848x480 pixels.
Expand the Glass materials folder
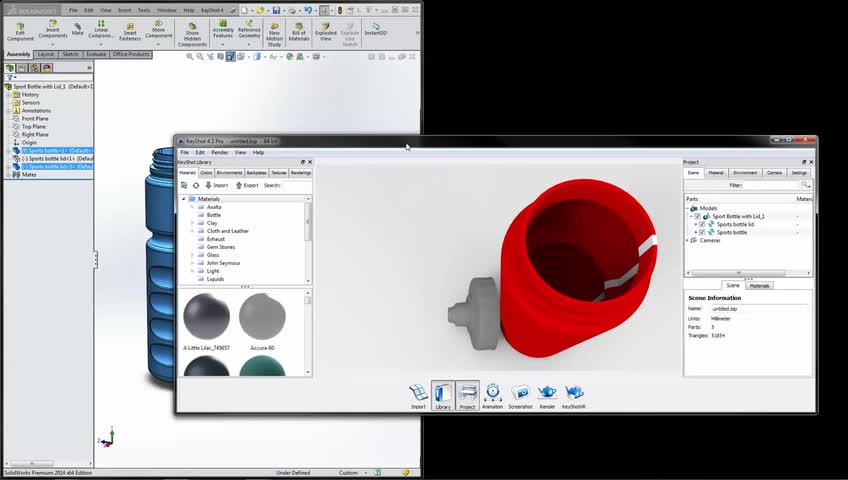(x=193, y=255)
